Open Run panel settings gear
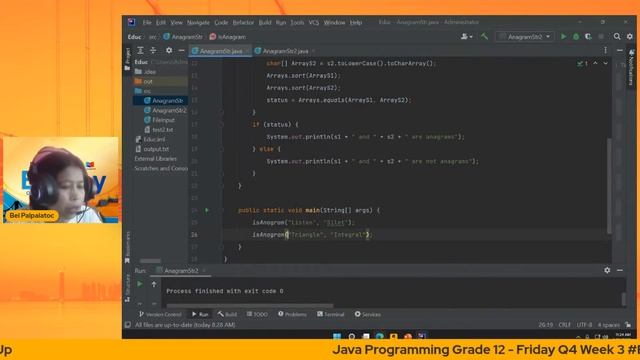 [x=607, y=270]
